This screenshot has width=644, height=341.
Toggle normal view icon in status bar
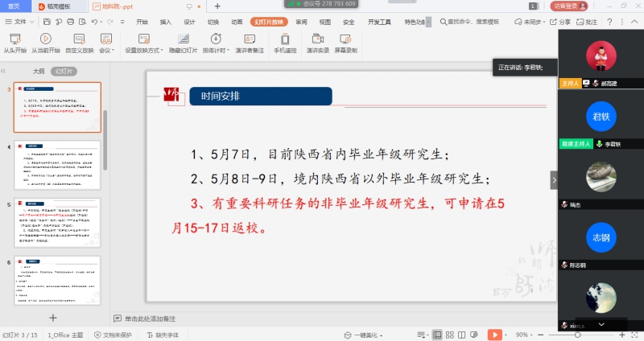point(437,335)
